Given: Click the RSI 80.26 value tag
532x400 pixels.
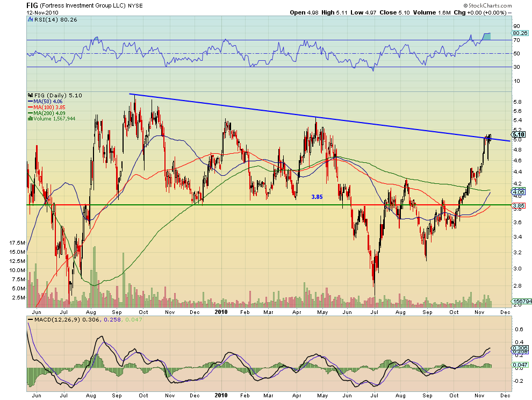Looking at the screenshot, I should (x=520, y=33).
